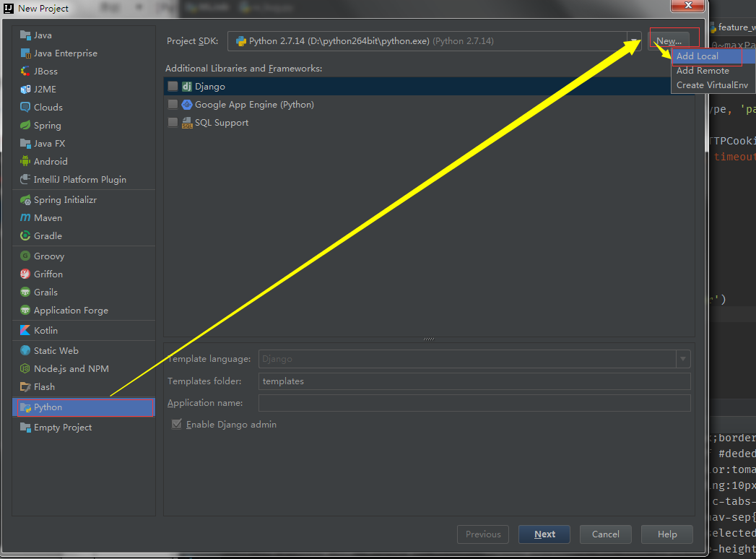This screenshot has width=756, height=559.
Task: Select the Python project type icon
Action: 25,407
